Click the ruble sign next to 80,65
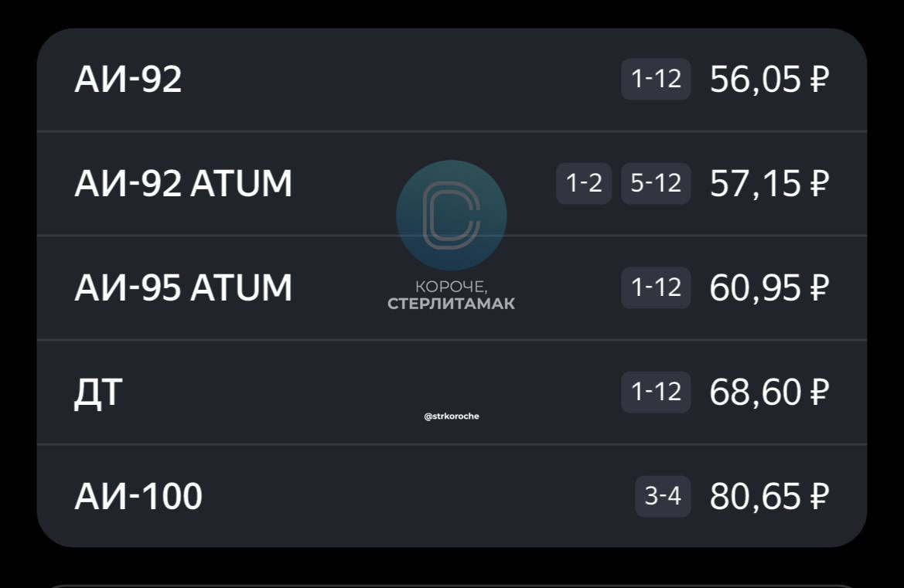 coord(820,496)
